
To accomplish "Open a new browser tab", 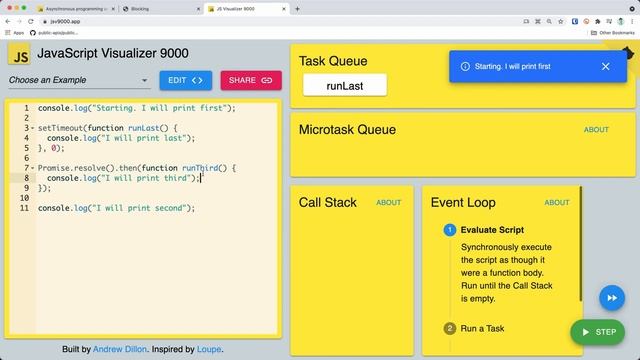I will pyautogui.click(x=297, y=9).
